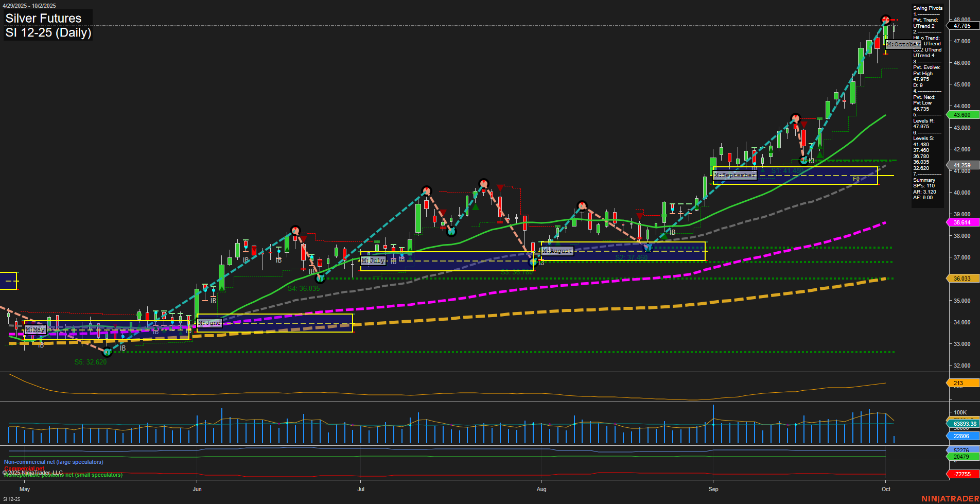This screenshot has width=980, height=504.
Task: Toggle Nonreportable positions net (small speculators) legend
Action: (62, 475)
